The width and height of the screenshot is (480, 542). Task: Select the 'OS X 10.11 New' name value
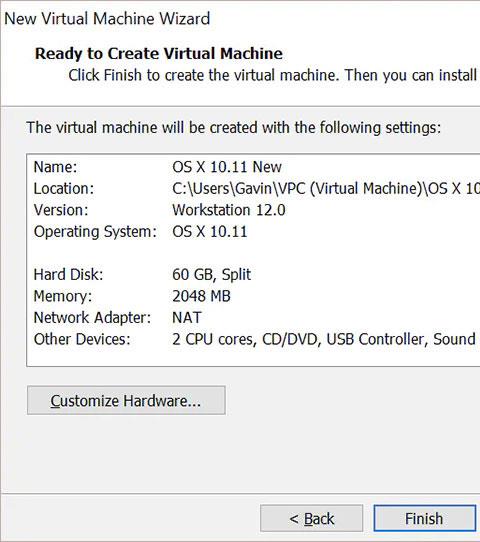pyautogui.click(x=227, y=167)
